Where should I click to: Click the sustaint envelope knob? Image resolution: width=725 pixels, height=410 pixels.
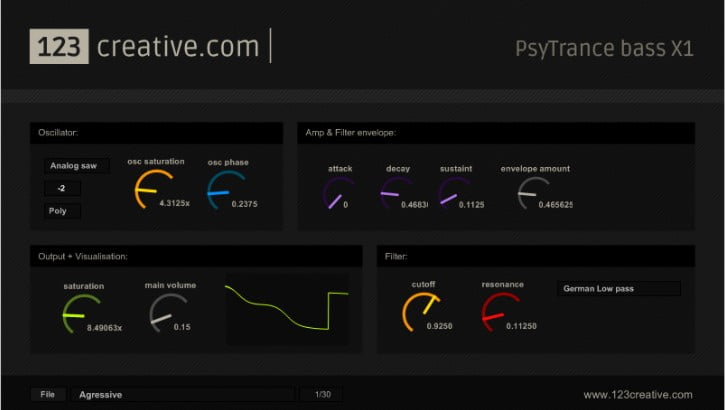pyautogui.click(x=454, y=194)
